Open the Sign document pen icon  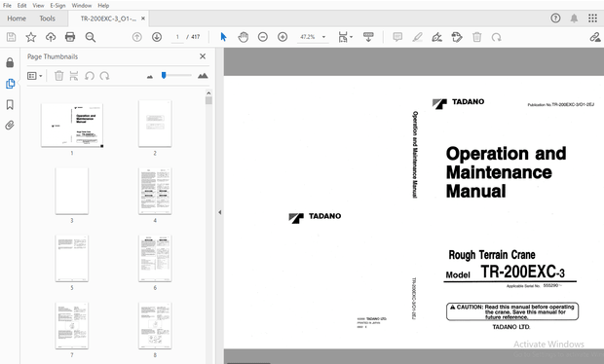[436, 37]
